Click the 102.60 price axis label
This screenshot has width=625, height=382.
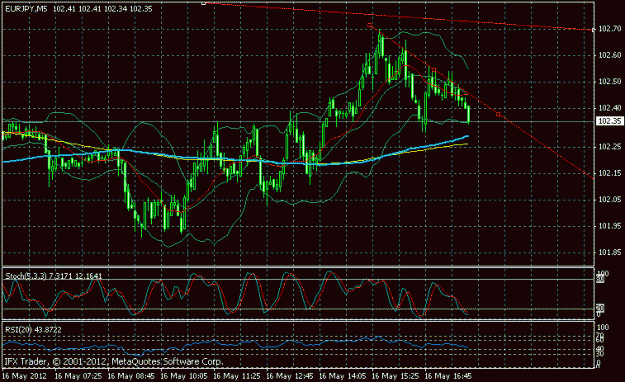click(610, 55)
